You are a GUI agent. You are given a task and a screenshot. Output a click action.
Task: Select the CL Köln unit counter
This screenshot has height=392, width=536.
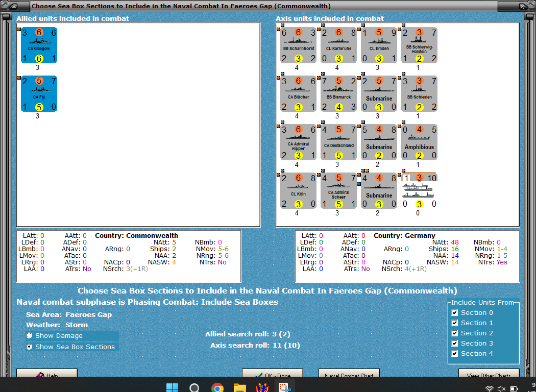(x=299, y=191)
